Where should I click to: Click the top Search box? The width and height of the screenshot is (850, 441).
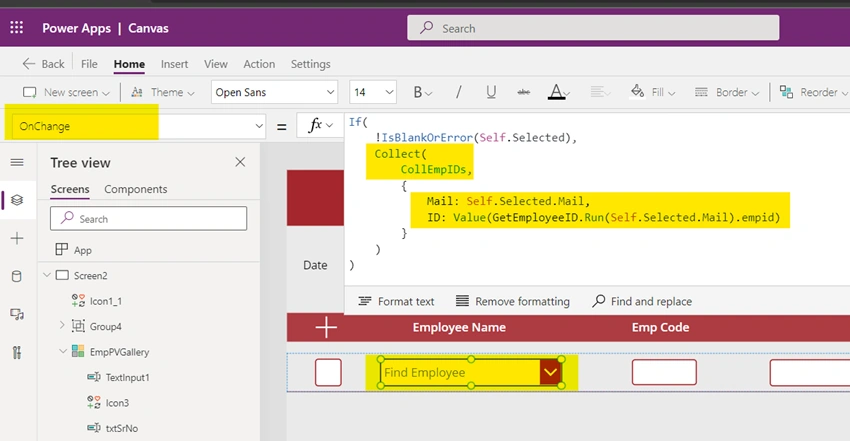pyautogui.click(x=593, y=28)
